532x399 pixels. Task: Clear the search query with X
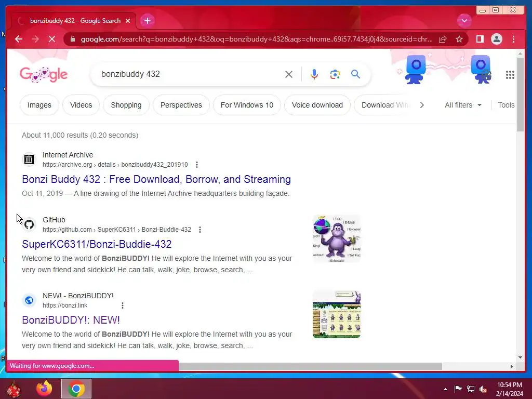(x=289, y=74)
